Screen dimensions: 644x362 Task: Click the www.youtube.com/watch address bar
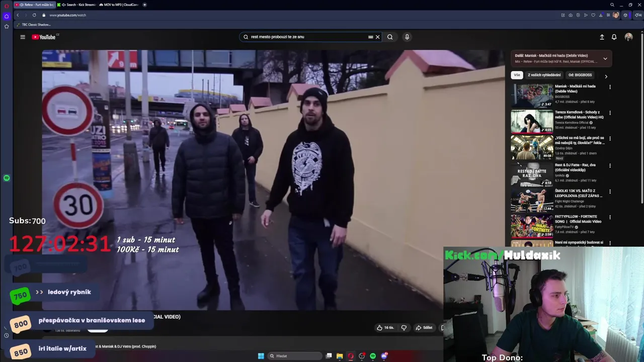68,15
